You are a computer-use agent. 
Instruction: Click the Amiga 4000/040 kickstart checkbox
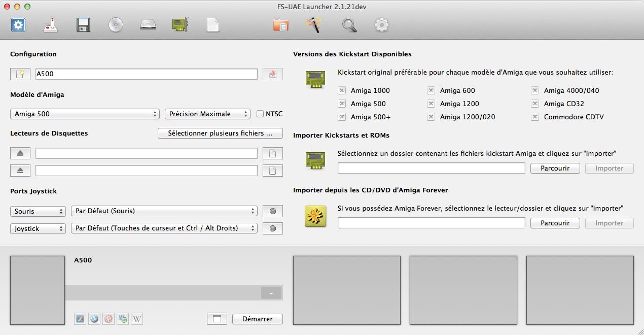535,90
